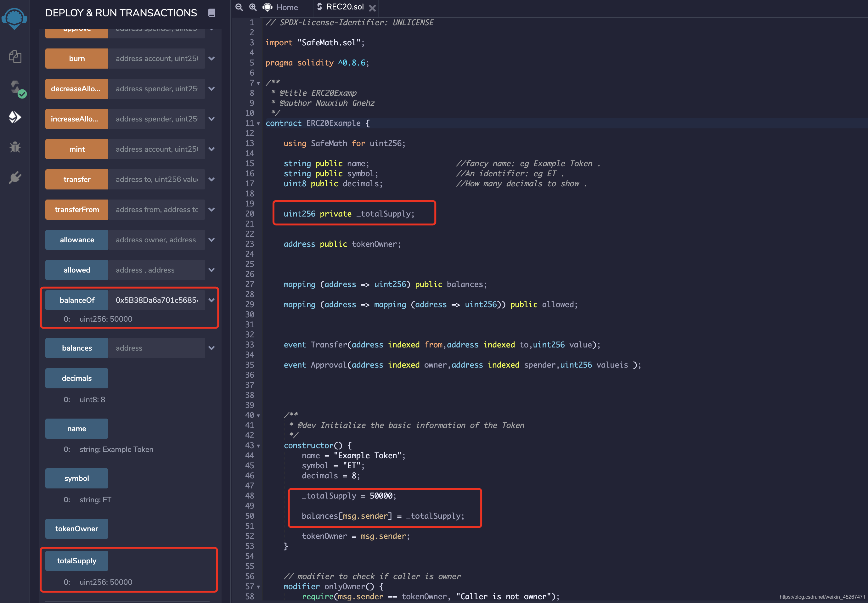
Task: Fold the onlyOwner modifier at line 57
Action: (258, 587)
